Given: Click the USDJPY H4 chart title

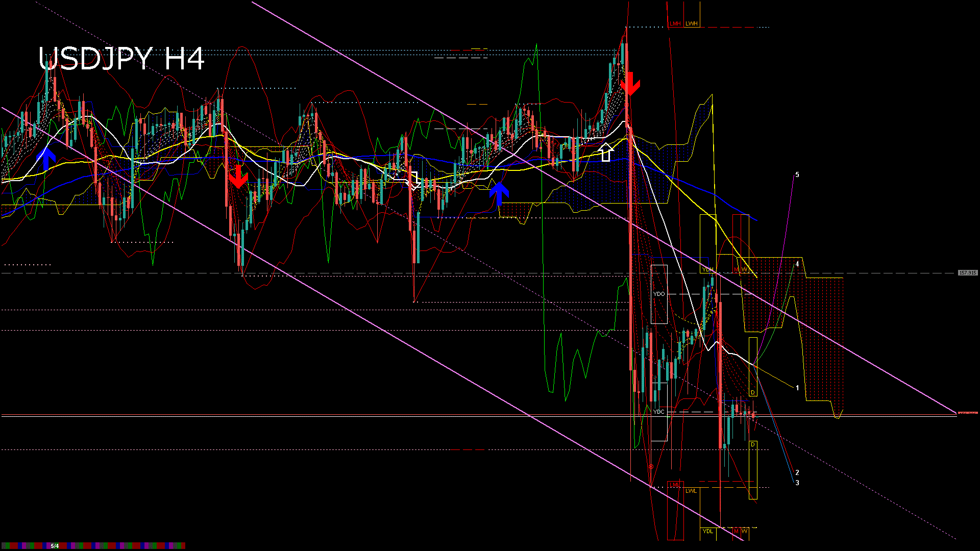Looking at the screenshot, I should pos(121,59).
